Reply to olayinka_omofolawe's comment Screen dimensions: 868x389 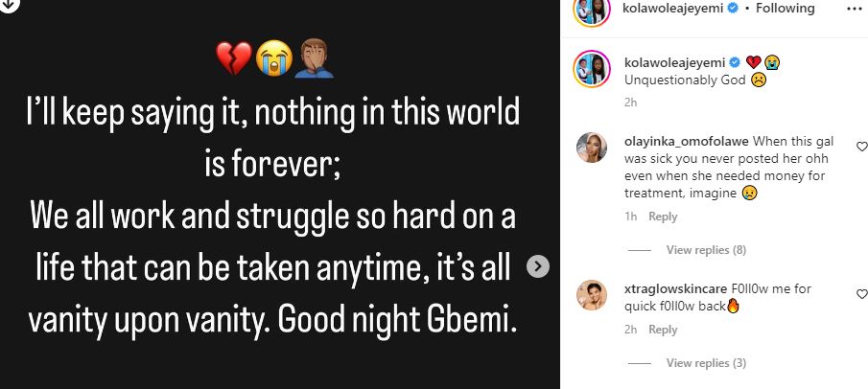663,217
